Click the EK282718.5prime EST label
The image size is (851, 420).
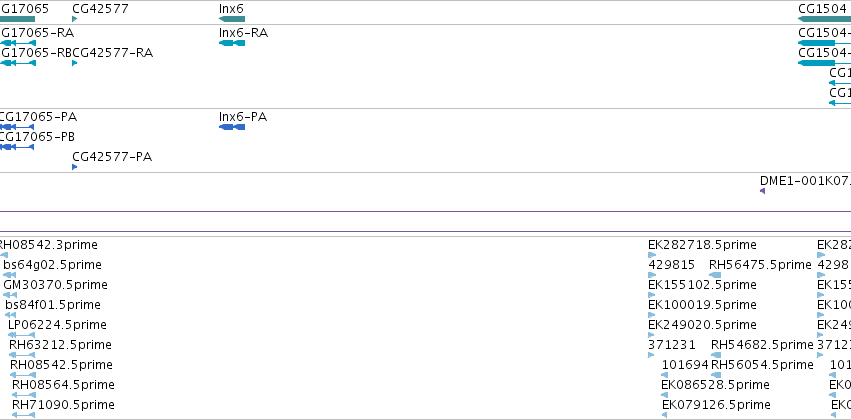pos(702,245)
